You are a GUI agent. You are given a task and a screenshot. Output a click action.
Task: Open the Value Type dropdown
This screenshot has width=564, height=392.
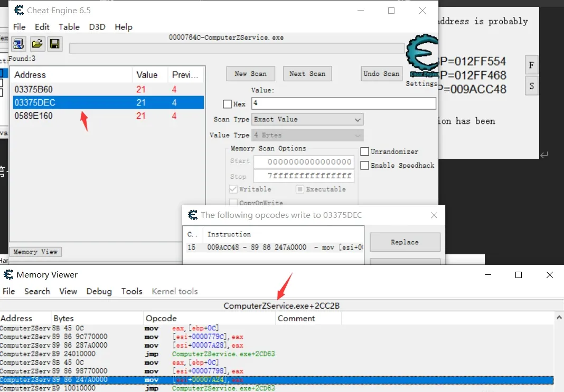307,135
